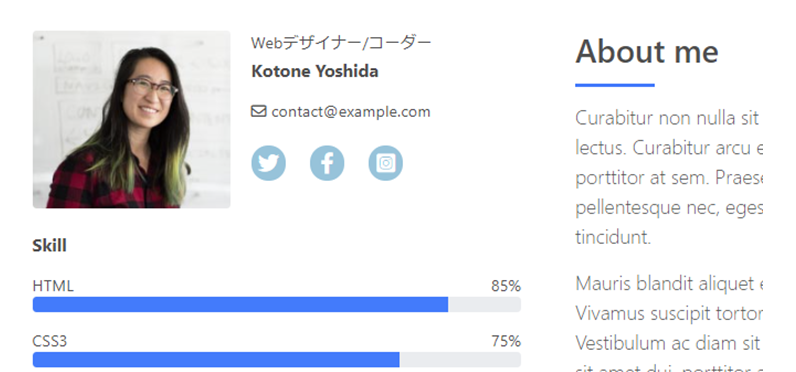The width and height of the screenshot is (796, 372).
Task: Open the Facebook profile icon
Action: point(327,163)
